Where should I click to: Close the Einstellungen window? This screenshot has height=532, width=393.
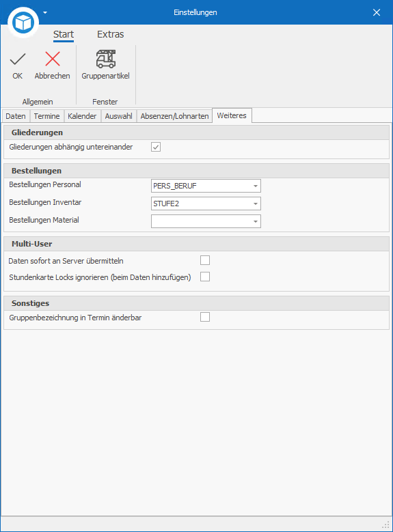pos(377,12)
